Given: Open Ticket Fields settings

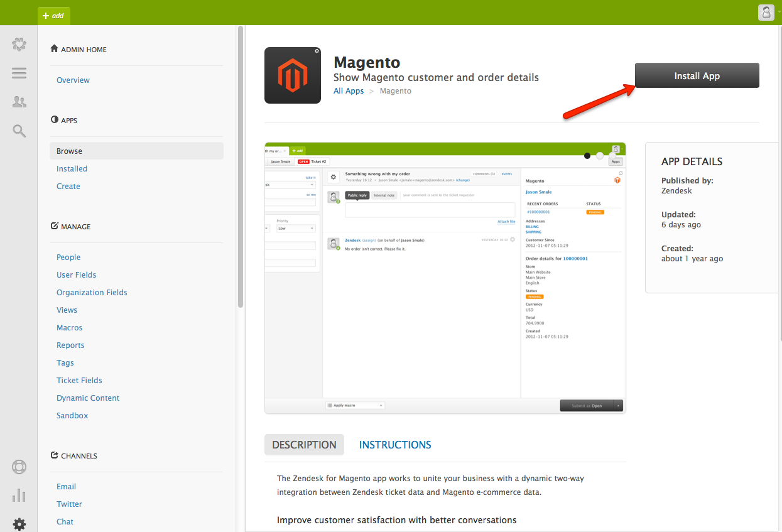Looking at the screenshot, I should pyautogui.click(x=79, y=381).
